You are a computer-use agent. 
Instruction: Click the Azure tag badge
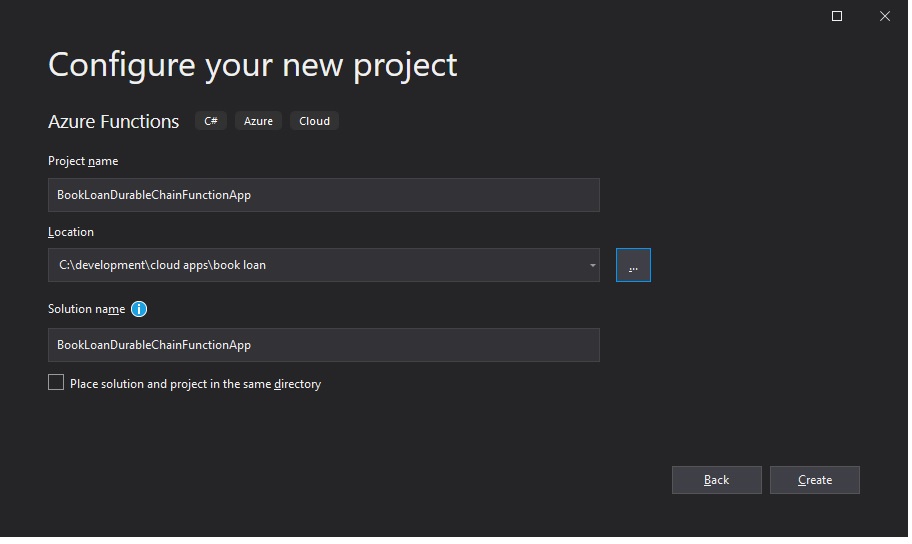[x=259, y=121]
